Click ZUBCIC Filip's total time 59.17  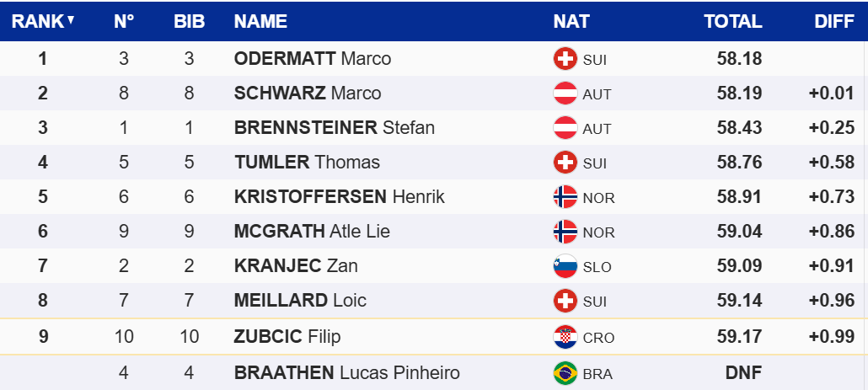coord(739,337)
